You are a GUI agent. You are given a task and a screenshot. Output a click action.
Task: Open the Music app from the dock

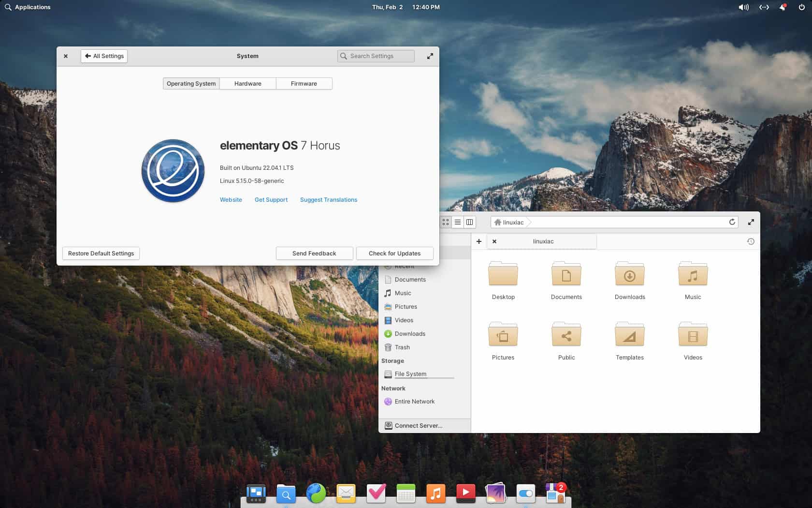tap(435, 493)
